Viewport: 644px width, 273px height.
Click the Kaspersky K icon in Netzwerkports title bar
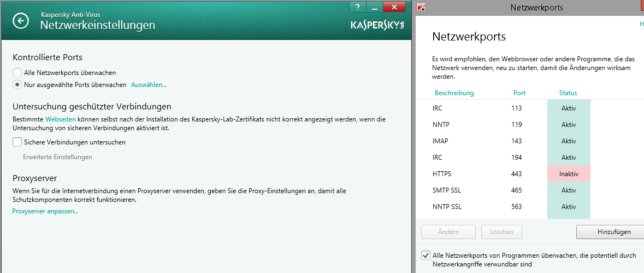(421, 7)
